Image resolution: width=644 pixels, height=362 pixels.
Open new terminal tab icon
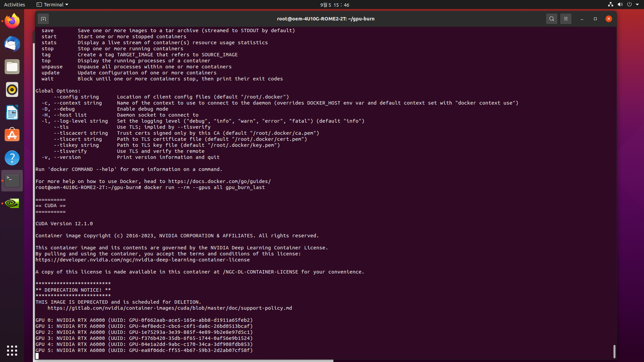pos(43,19)
